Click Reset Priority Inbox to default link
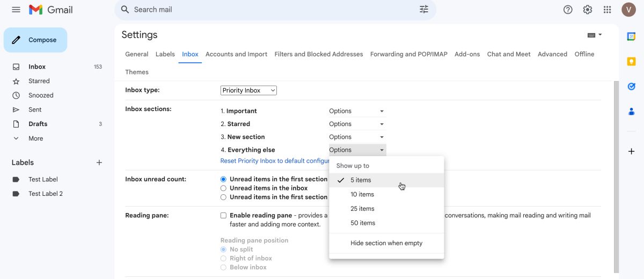Viewport: 644px width, 279px height. pos(275,161)
